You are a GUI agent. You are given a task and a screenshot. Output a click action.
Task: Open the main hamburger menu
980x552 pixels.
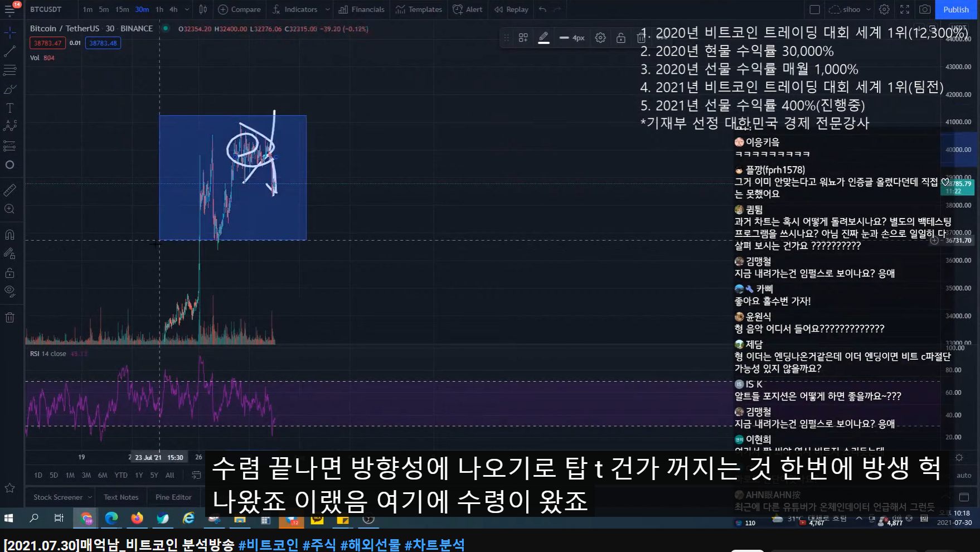coord(10,9)
